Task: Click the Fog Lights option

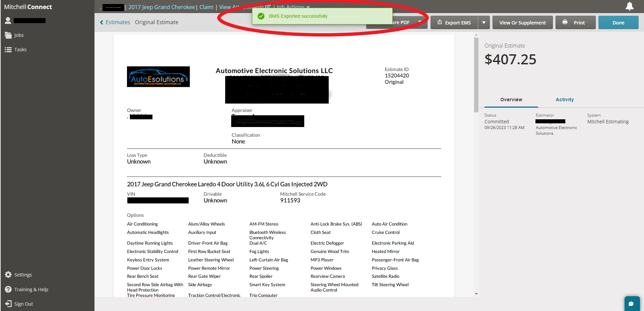Action: (259, 251)
